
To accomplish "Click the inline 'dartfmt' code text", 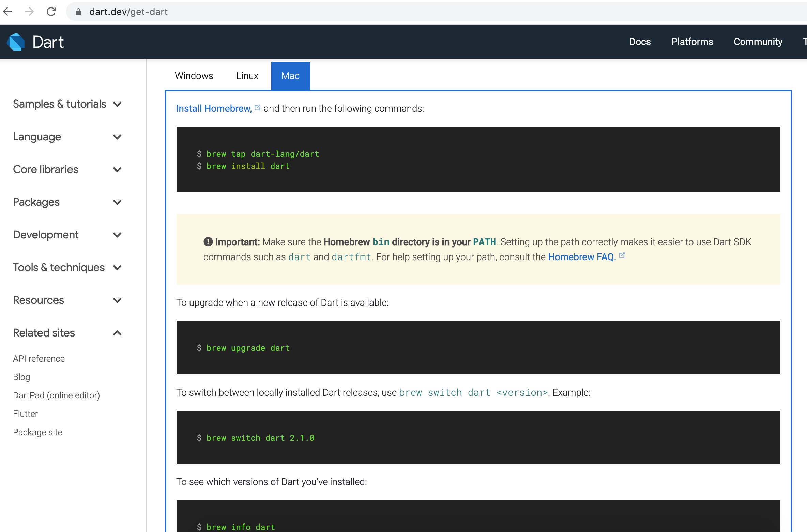I will (351, 257).
